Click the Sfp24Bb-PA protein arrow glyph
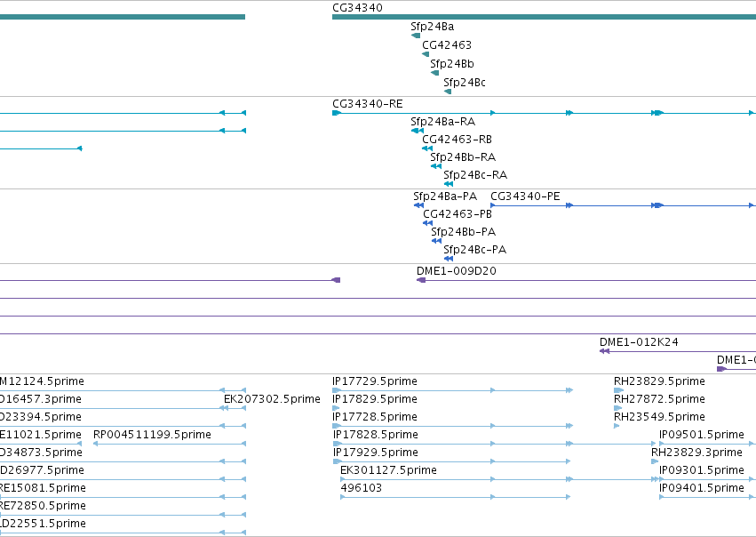756x537 pixels. 436,241
